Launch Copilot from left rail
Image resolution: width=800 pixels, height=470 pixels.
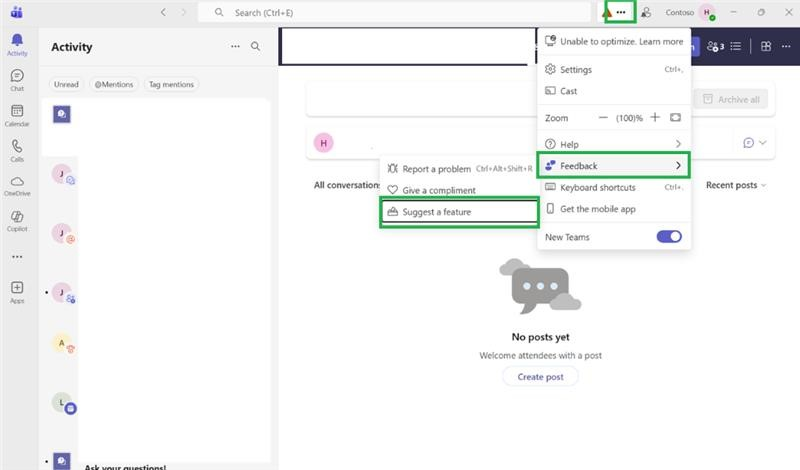pos(17,221)
